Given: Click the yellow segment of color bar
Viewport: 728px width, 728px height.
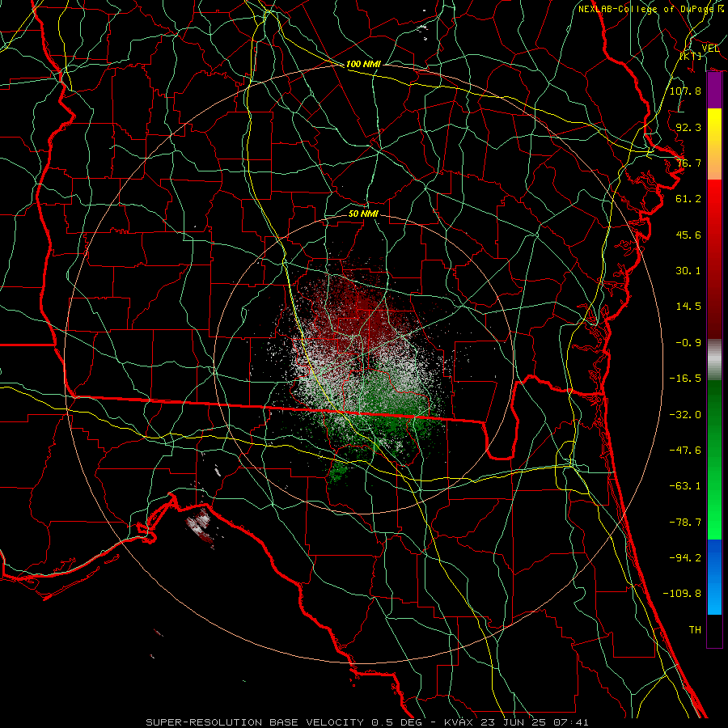Looking at the screenshot, I should [714, 125].
